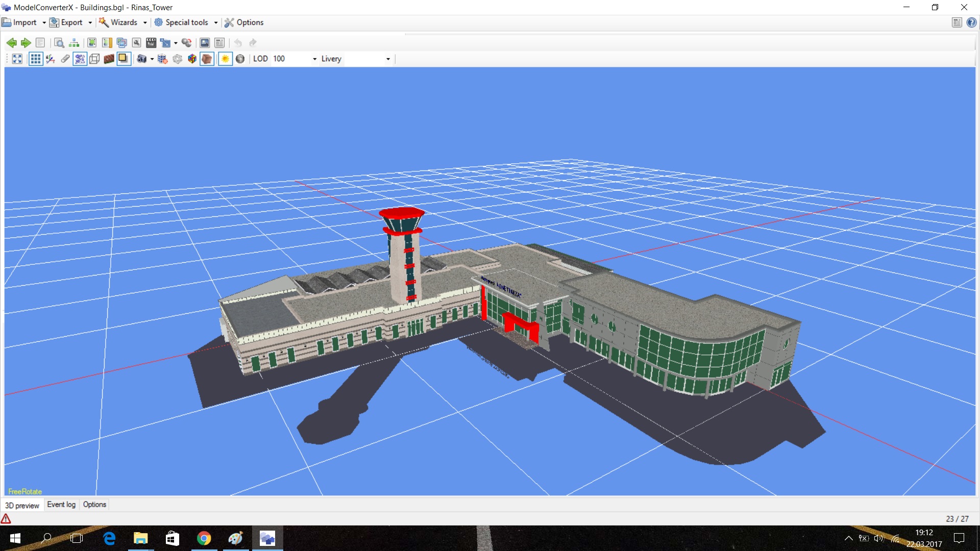The width and height of the screenshot is (980, 551).
Task: Click the green back arrow icon
Action: click(x=11, y=43)
